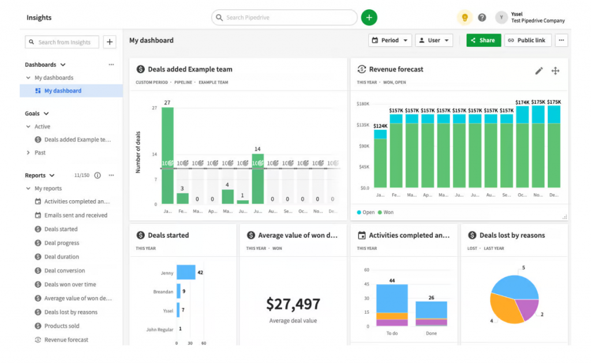Click the green Share button
Viewport: 591px width, 364px height.
[483, 40]
